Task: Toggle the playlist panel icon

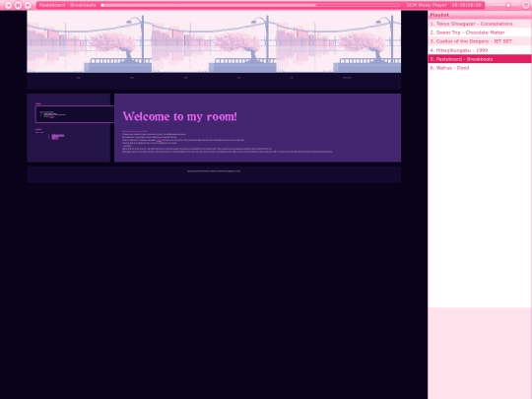Action: (x=525, y=5)
